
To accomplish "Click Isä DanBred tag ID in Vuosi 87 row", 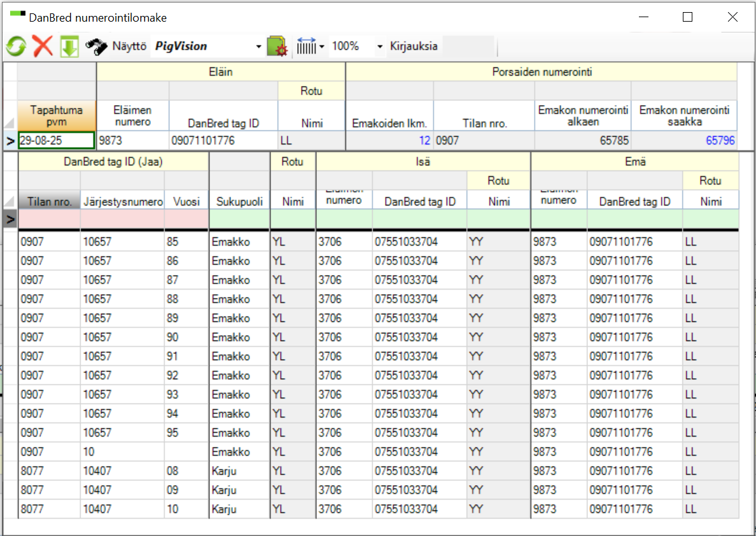I will point(419,279).
